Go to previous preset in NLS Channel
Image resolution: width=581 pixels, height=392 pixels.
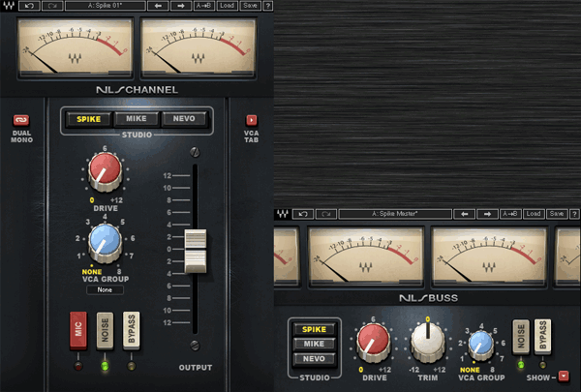coord(158,6)
